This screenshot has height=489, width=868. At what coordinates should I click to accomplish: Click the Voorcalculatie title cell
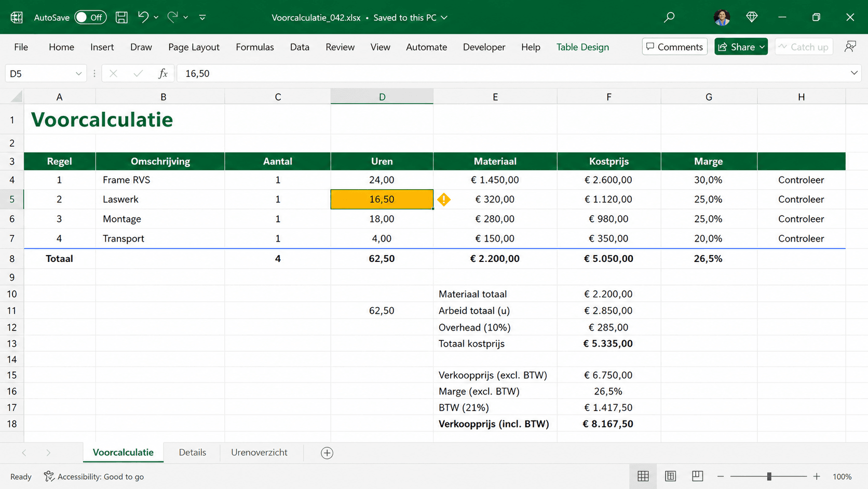[102, 120]
